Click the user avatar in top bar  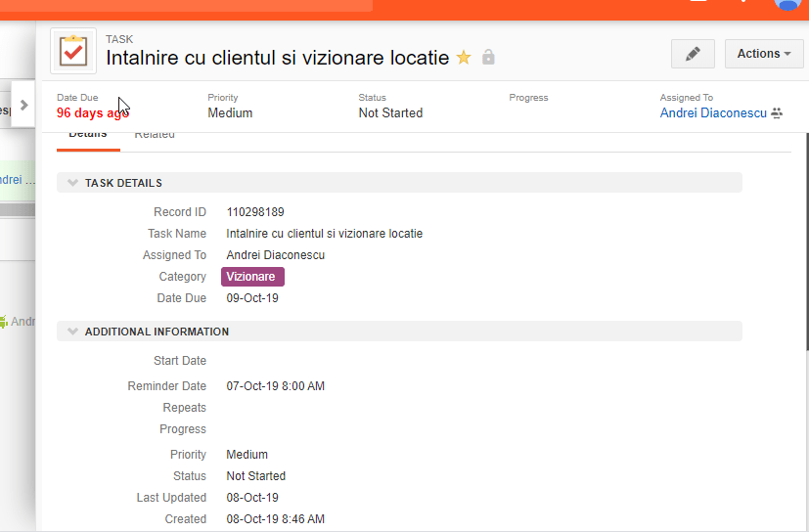click(788, 3)
